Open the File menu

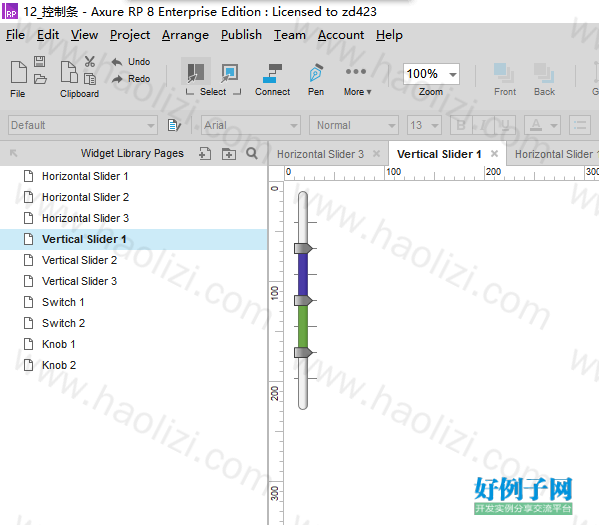point(15,35)
